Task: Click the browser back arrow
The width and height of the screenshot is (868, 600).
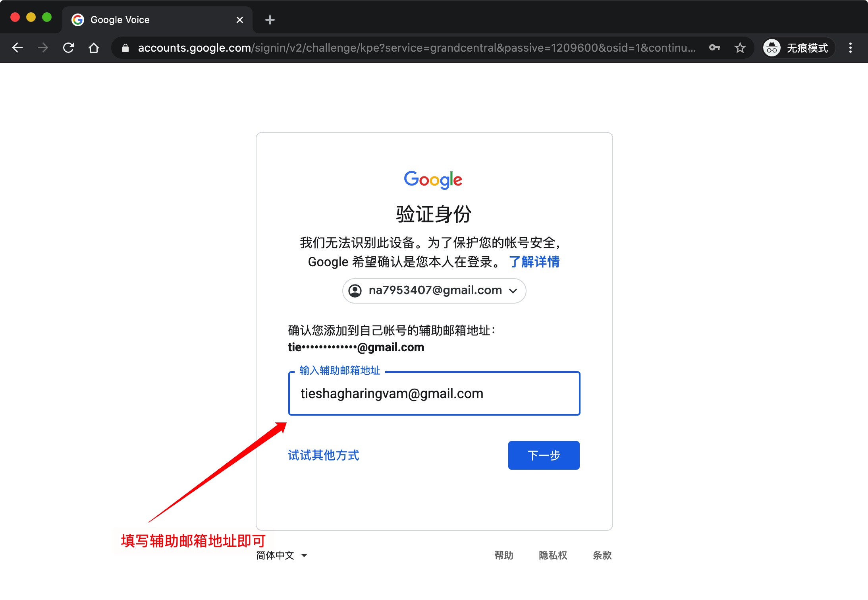Action: (x=17, y=48)
